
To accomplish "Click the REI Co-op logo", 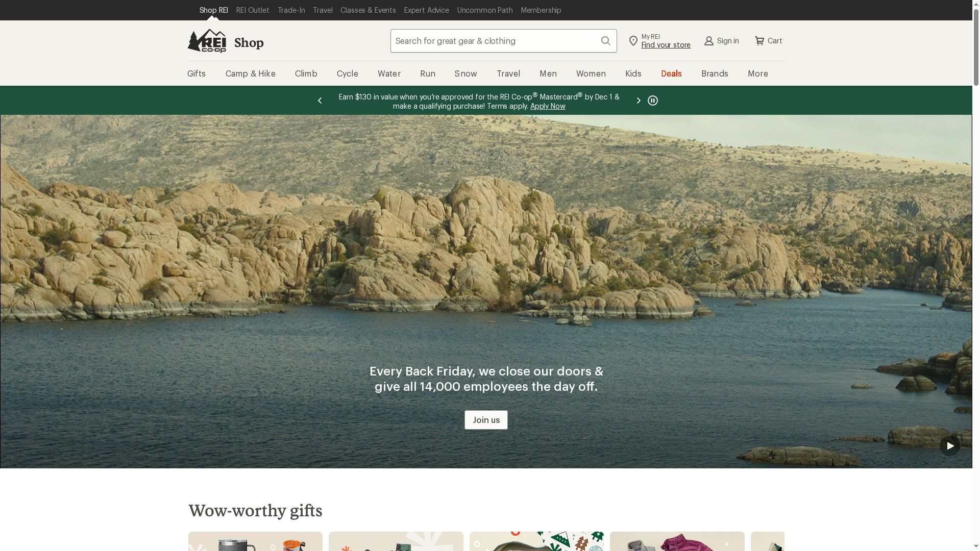I will pyautogui.click(x=206, y=41).
